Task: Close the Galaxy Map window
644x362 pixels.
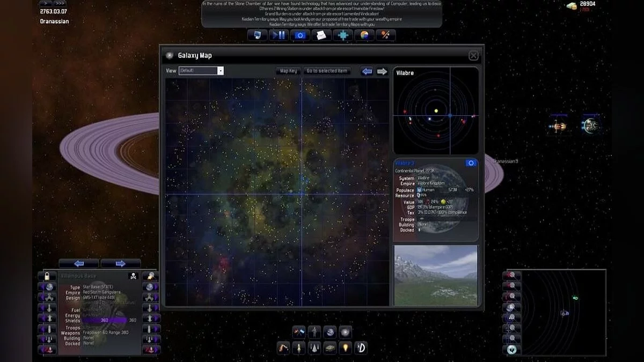Action: tap(473, 55)
